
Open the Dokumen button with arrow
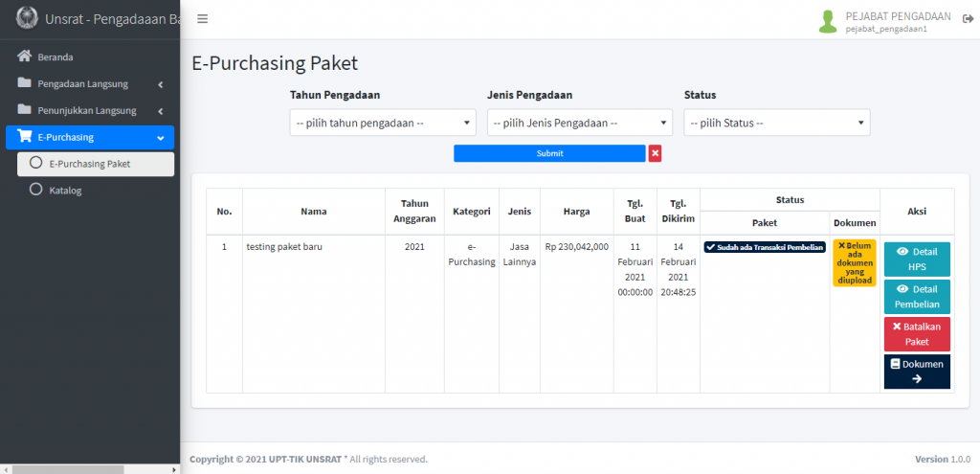tap(916, 372)
